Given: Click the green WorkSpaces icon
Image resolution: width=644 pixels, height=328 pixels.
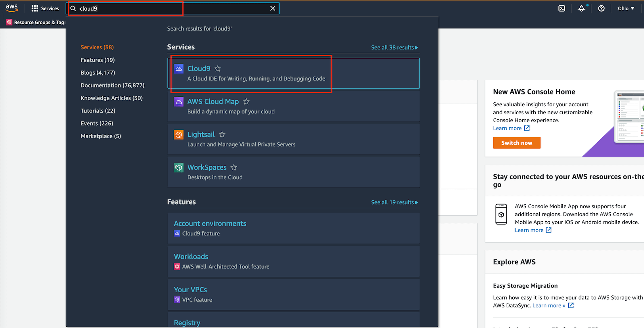Looking at the screenshot, I should (x=178, y=167).
